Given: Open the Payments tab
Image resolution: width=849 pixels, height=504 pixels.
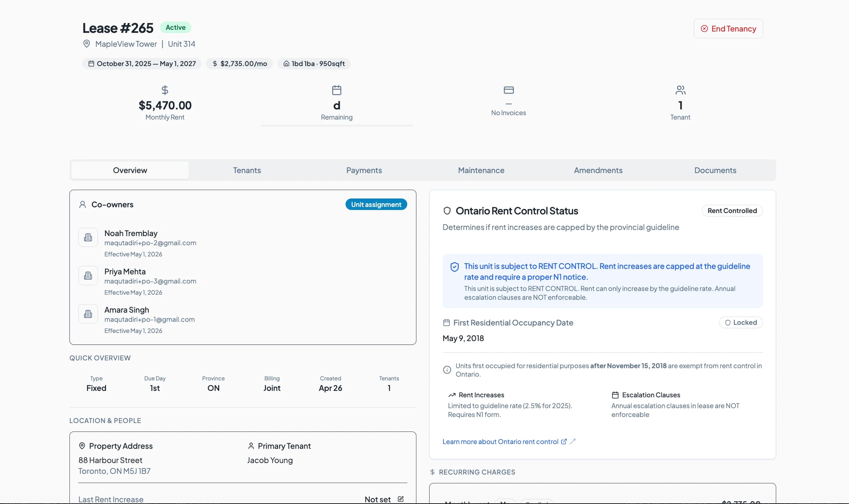Looking at the screenshot, I should (x=364, y=170).
